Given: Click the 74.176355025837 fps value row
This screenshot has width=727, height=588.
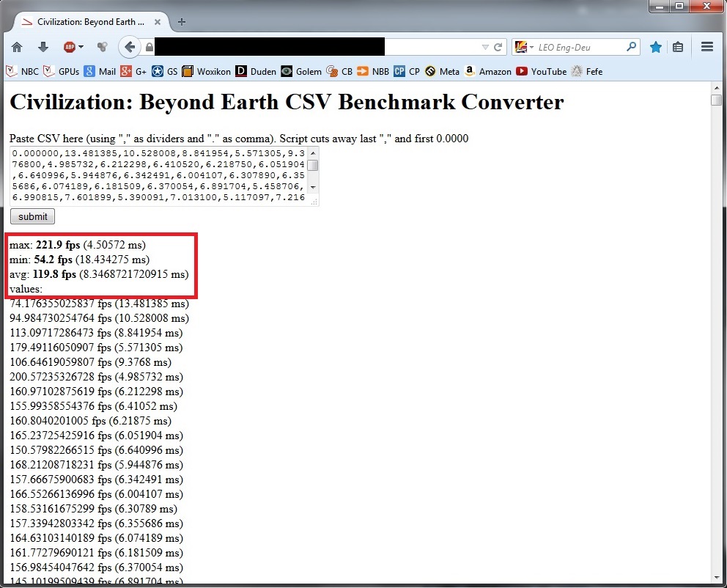Looking at the screenshot, I should tap(99, 304).
